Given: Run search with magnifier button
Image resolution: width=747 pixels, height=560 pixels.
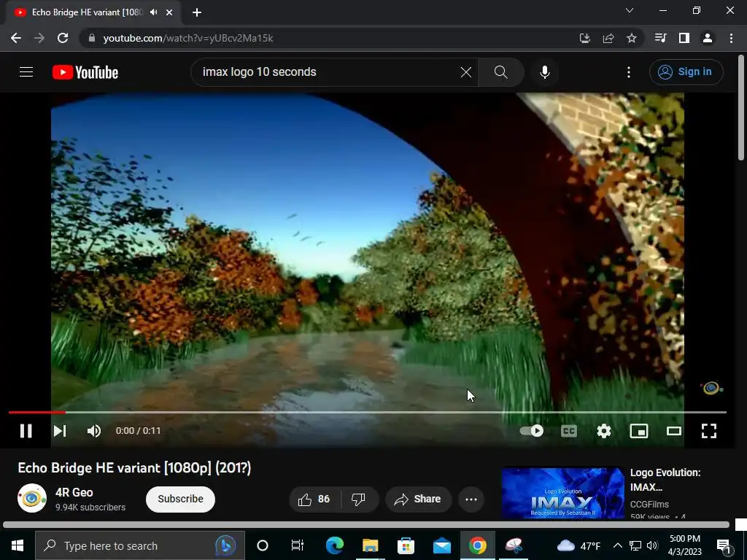Looking at the screenshot, I should (500, 72).
